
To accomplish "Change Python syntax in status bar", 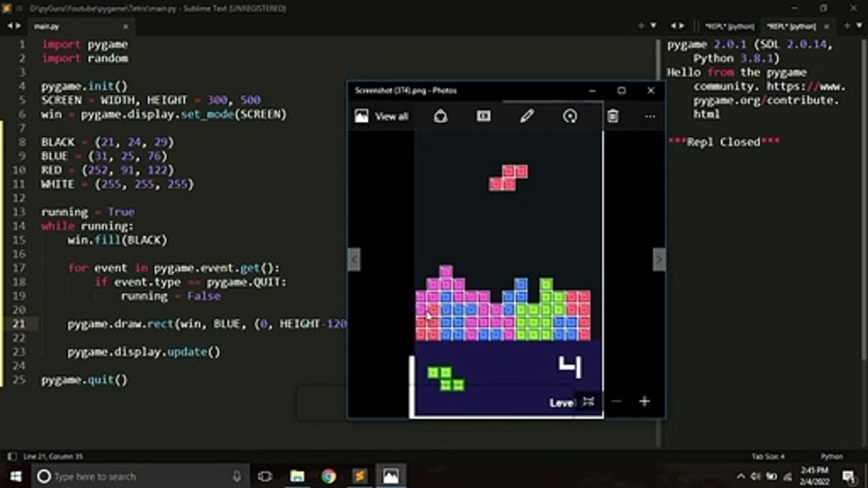I will coord(831,456).
